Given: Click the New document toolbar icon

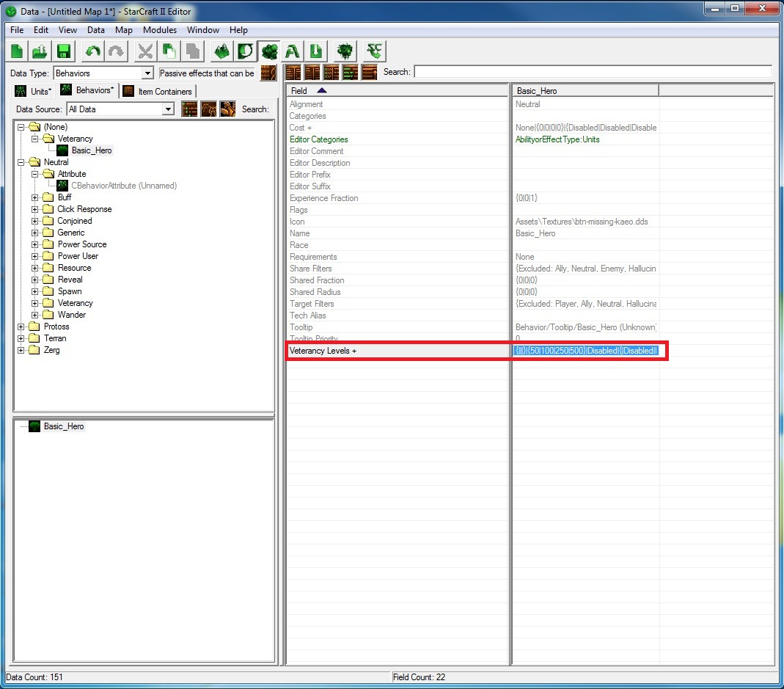Looking at the screenshot, I should [x=18, y=51].
